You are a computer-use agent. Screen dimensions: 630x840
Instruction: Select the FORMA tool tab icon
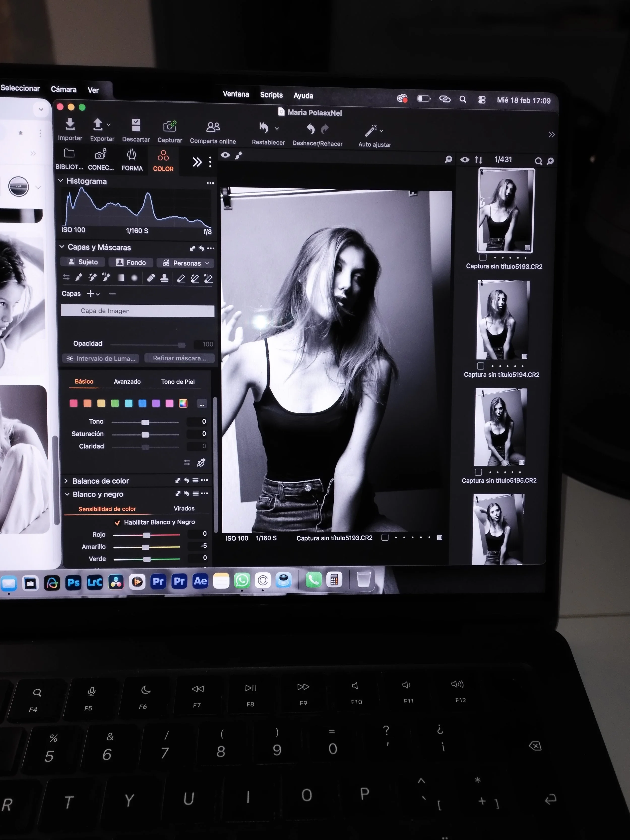(132, 155)
